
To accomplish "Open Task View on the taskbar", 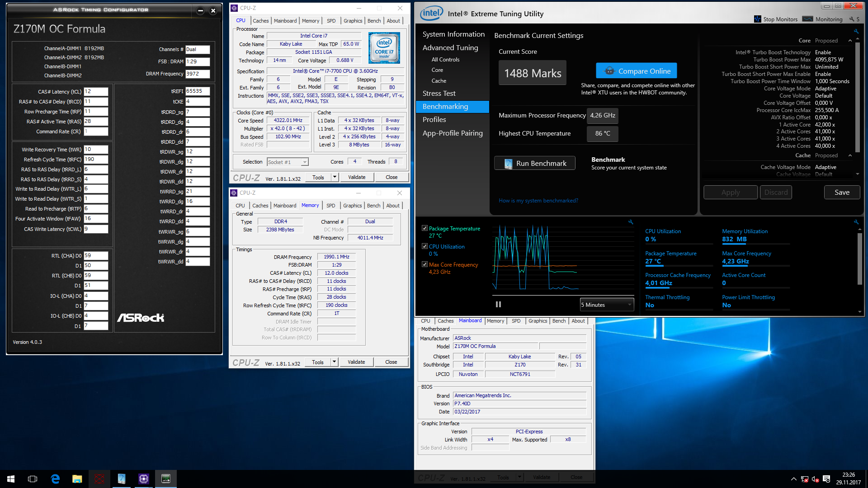I will [33, 479].
